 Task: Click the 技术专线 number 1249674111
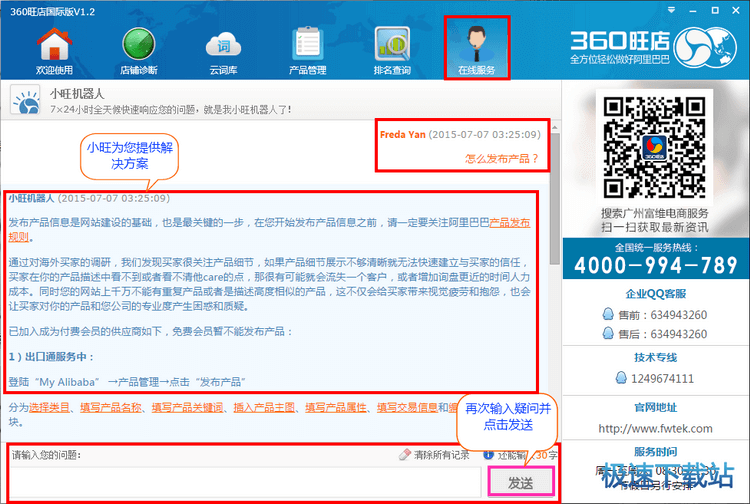pos(662,379)
